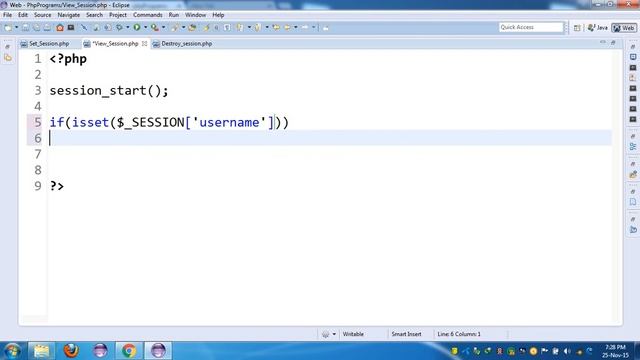
Task: Launch Firefox from the taskbar
Action: (x=71, y=351)
